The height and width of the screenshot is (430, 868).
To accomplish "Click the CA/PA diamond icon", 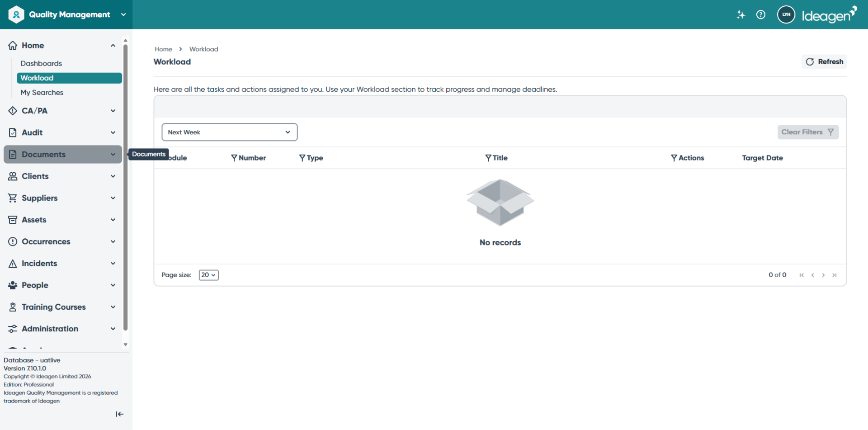I will pyautogui.click(x=13, y=111).
